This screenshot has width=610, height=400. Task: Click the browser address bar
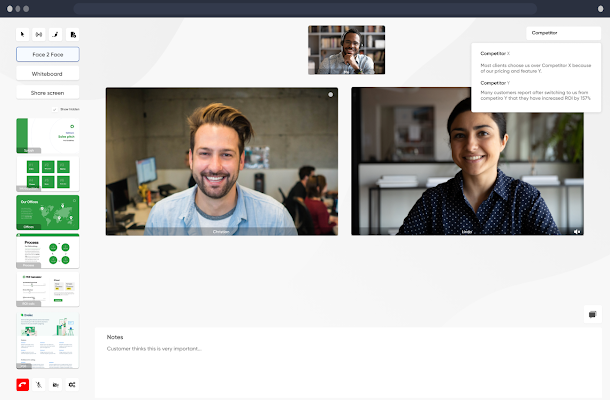point(305,9)
